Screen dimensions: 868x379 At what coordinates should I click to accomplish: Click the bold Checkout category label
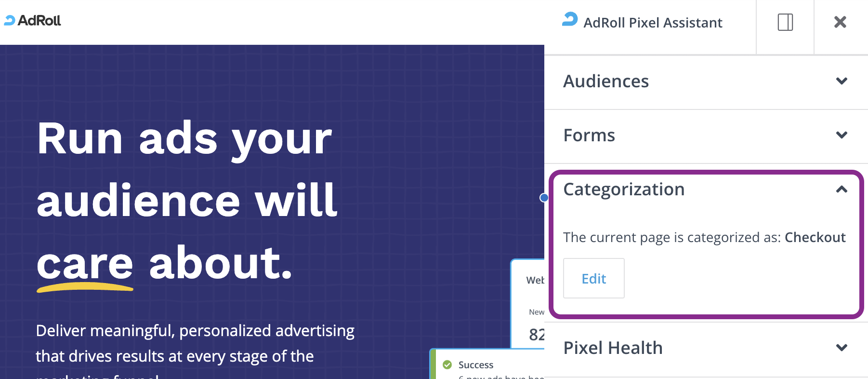(815, 237)
